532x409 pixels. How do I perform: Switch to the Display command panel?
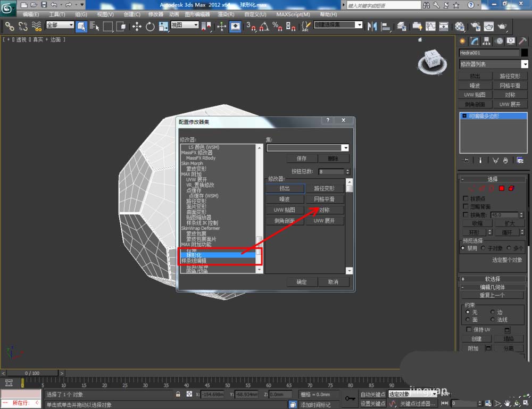pyautogui.click(x=511, y=41)
